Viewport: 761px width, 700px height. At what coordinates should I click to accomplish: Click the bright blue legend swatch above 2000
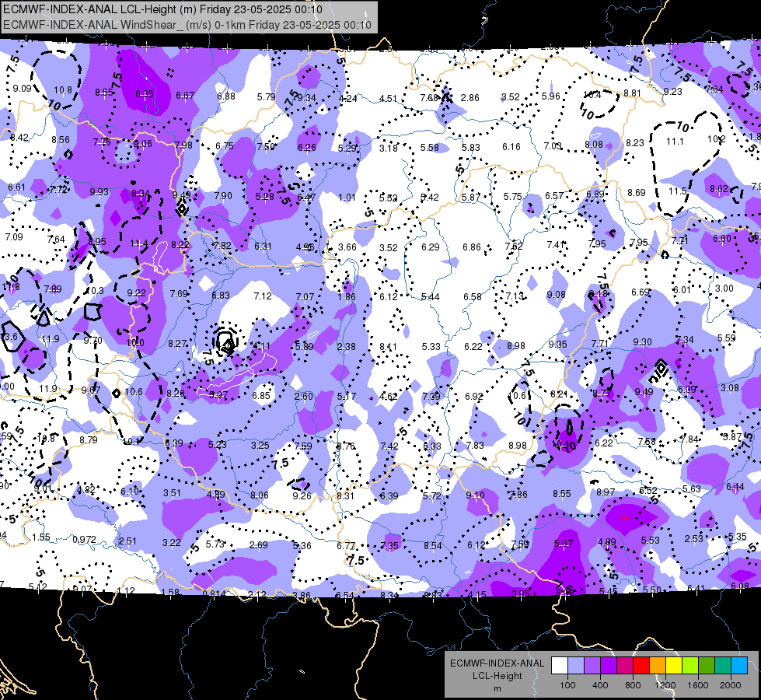pyautogui.click(x=739, y=666)
